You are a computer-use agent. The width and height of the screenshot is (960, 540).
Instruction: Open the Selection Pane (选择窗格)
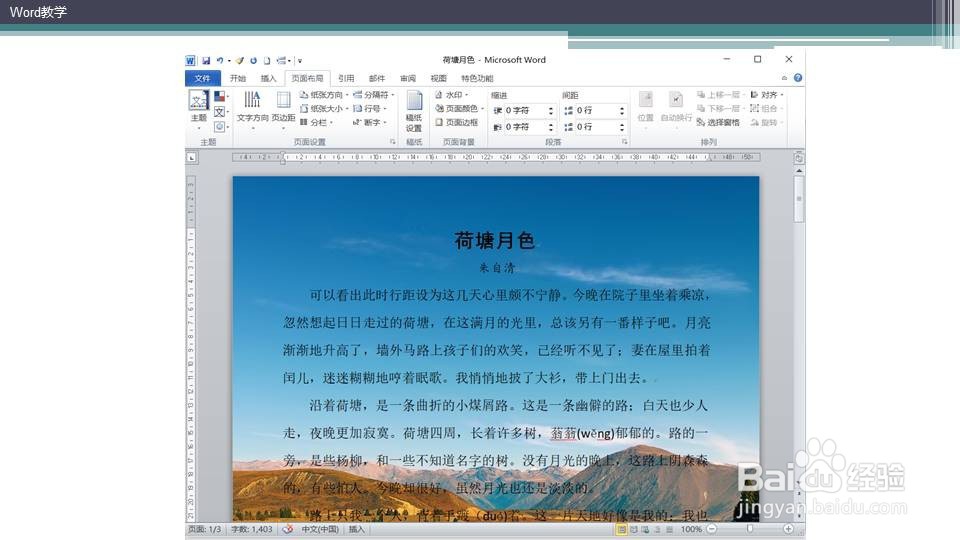click(718, 122)
